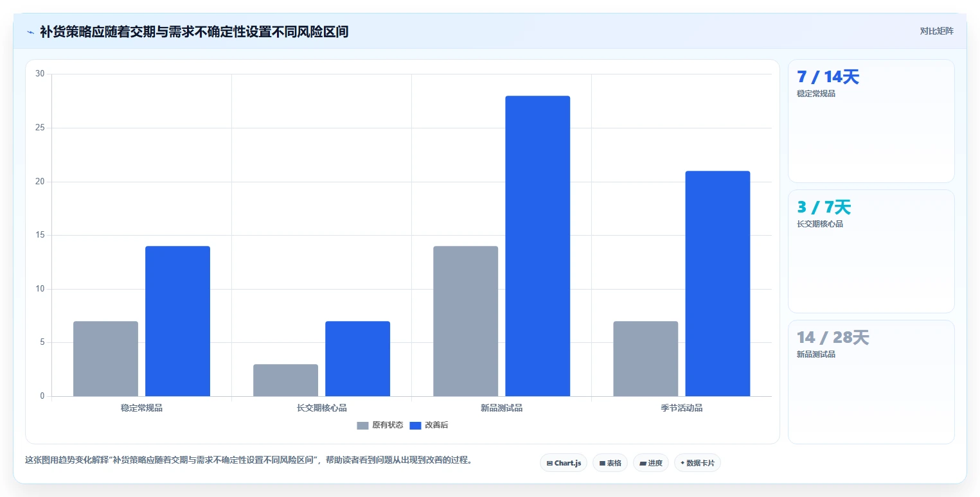Click the description text below the chart
This screenshot has height=497, width=980.
[249, 460]
